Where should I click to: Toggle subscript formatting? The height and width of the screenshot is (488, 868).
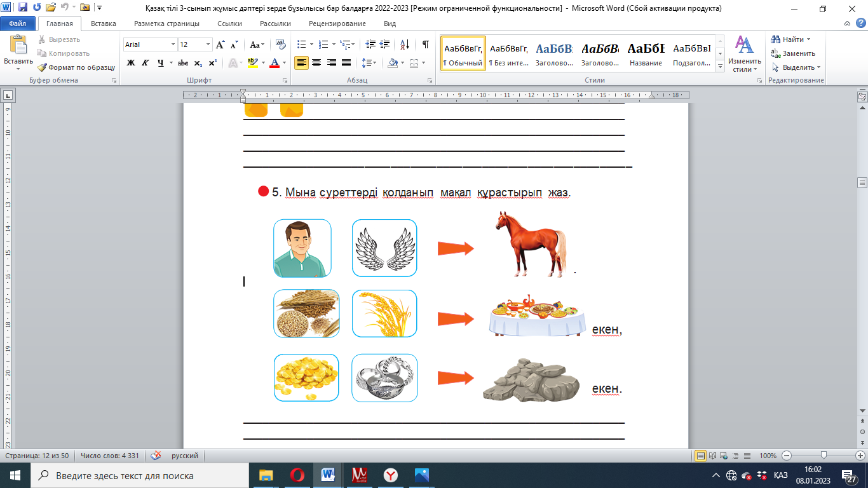198,63
